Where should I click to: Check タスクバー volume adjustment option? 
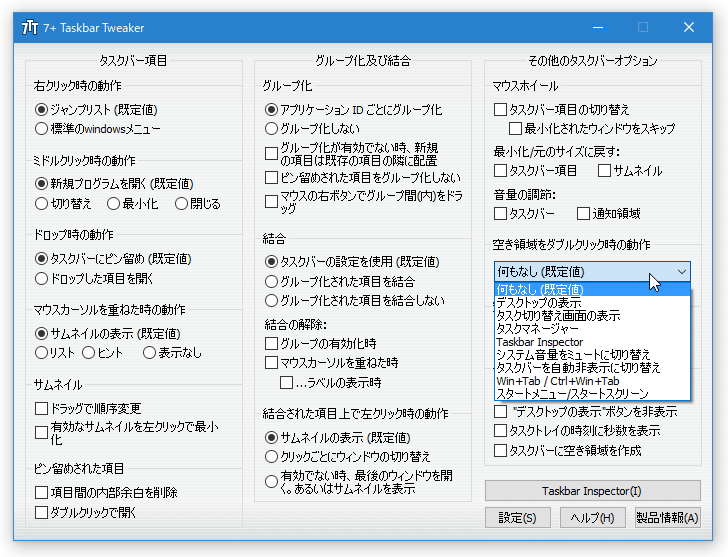pyautogui.click(x=500, y=214)
